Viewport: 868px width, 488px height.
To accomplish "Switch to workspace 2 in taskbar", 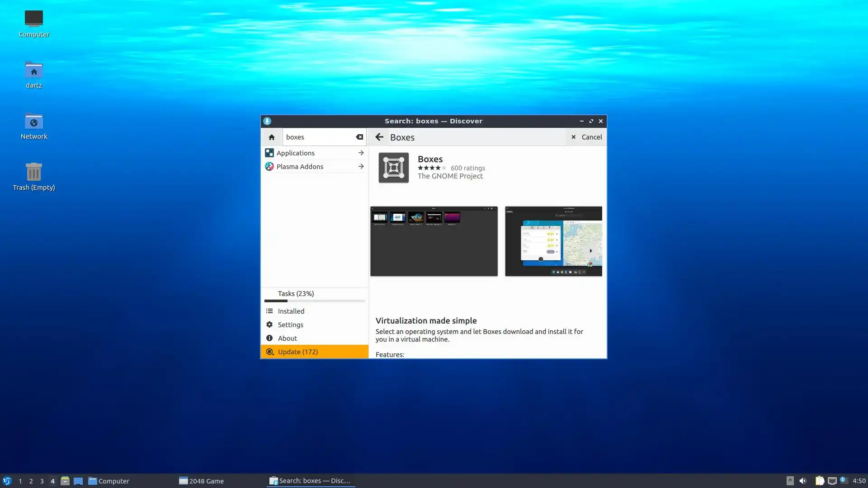I will click(31, 481).
